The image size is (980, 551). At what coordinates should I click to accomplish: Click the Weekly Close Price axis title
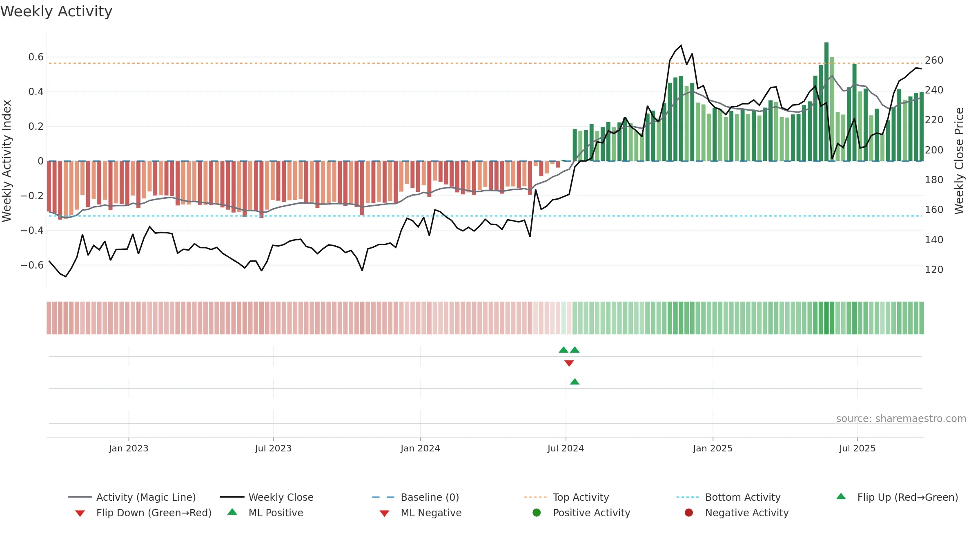(x=959, y=161)
